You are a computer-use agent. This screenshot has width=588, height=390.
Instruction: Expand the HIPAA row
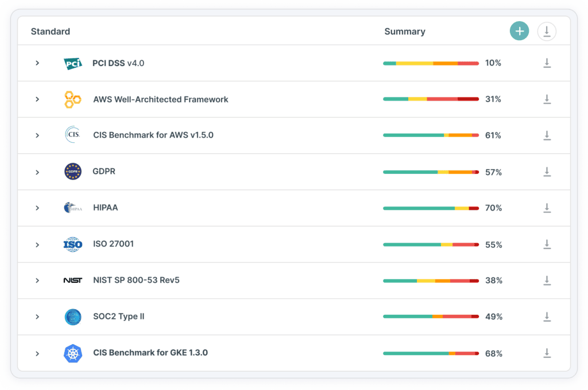point(37,208)
